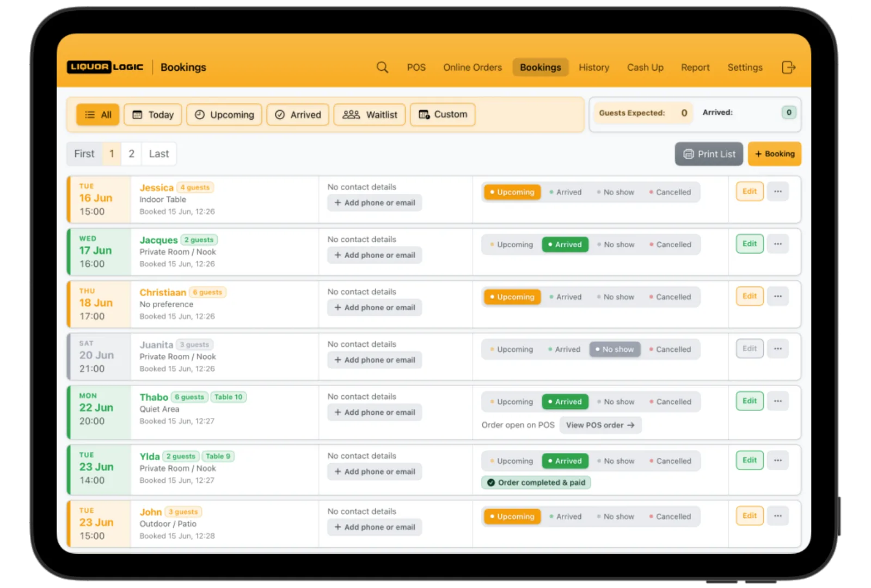Viewport: 871px width, 588px height.
Task: Click the Liquor Logic logo
Action: point(105,67)
